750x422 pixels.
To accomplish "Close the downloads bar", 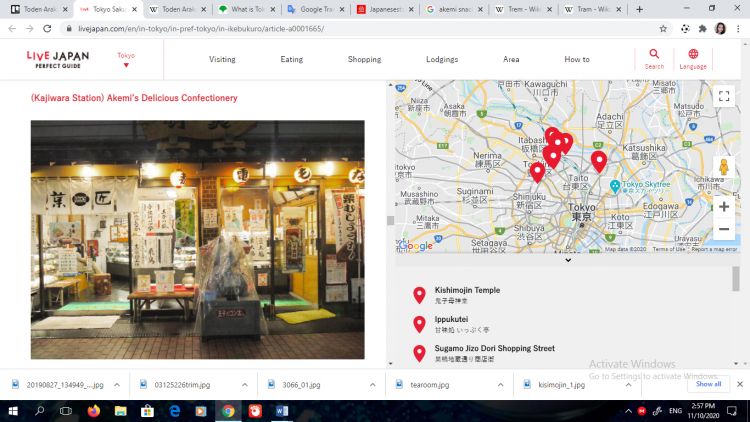I will 739,384.
